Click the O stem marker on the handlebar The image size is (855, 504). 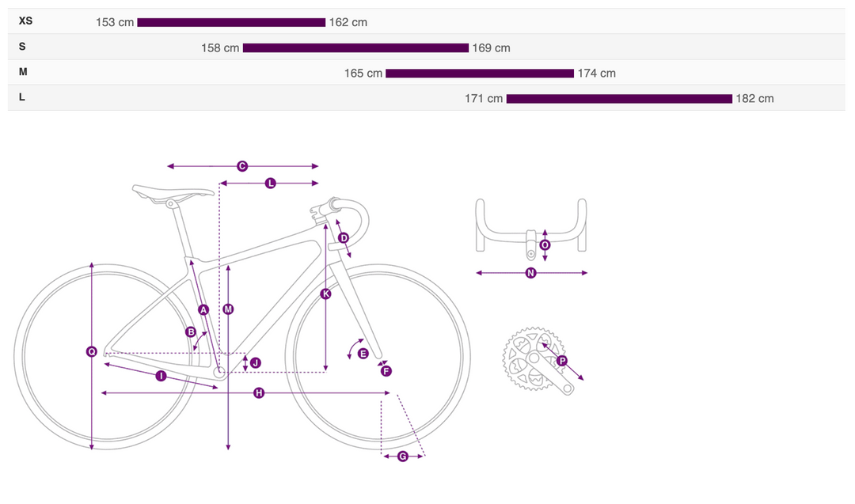pos(545,245)
